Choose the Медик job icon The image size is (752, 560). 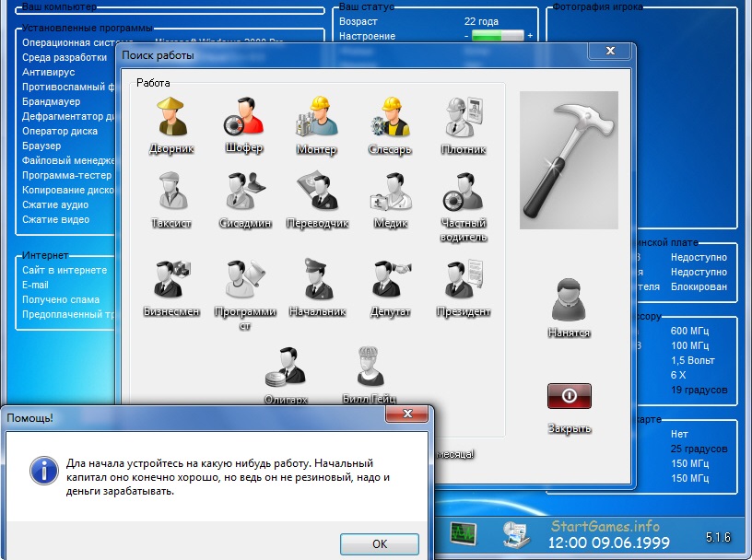tap(391, 193)
